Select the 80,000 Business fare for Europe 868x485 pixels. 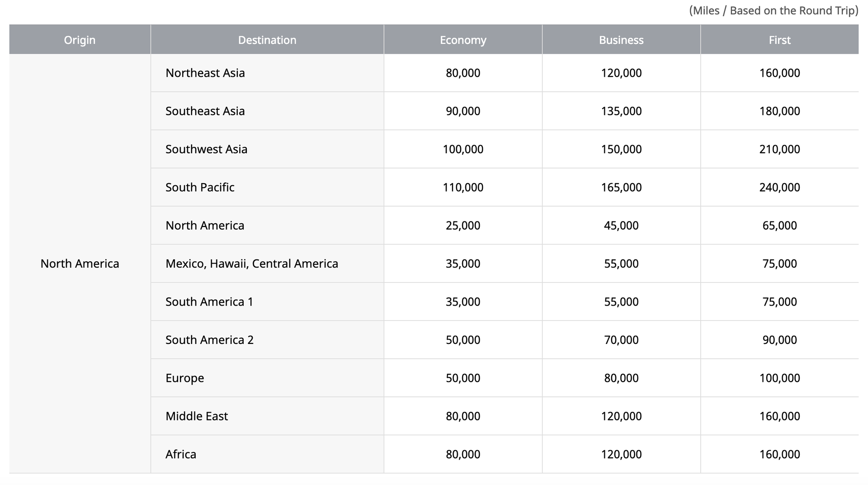pyautogui.click(x=621, y=378)
